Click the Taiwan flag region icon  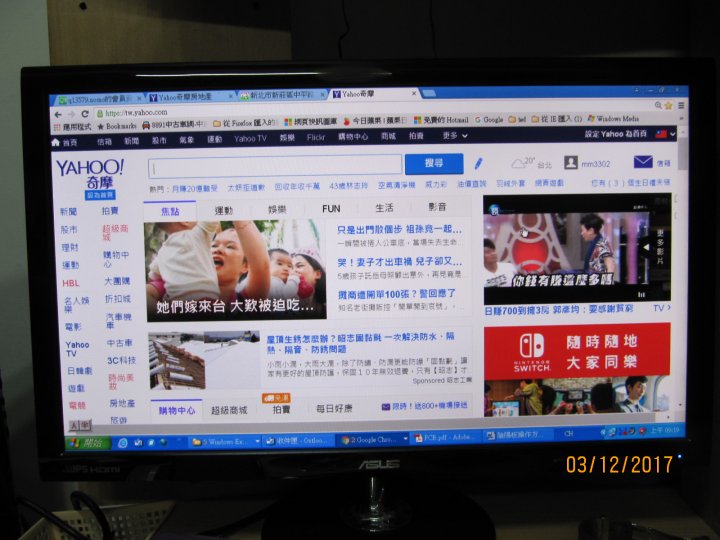pyautogui.click(x=661, y=134)
